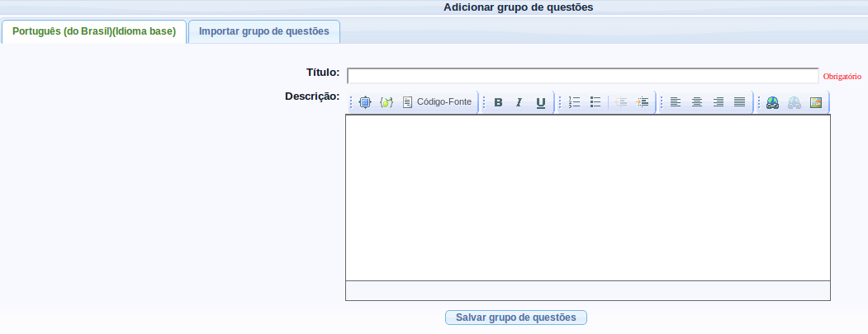
Task: Click the LimeReplacementFields braces icon
Action: click(387, 102)
